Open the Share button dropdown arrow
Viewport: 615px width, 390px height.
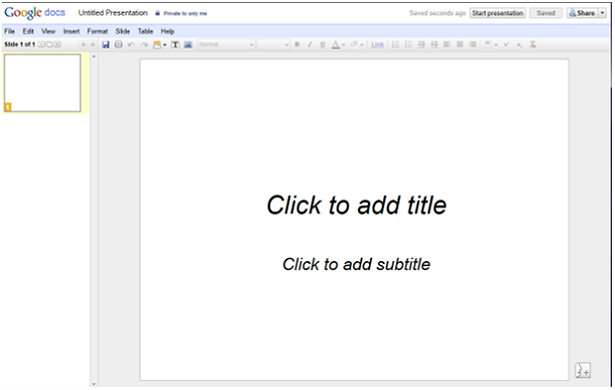tap(602, 13)
